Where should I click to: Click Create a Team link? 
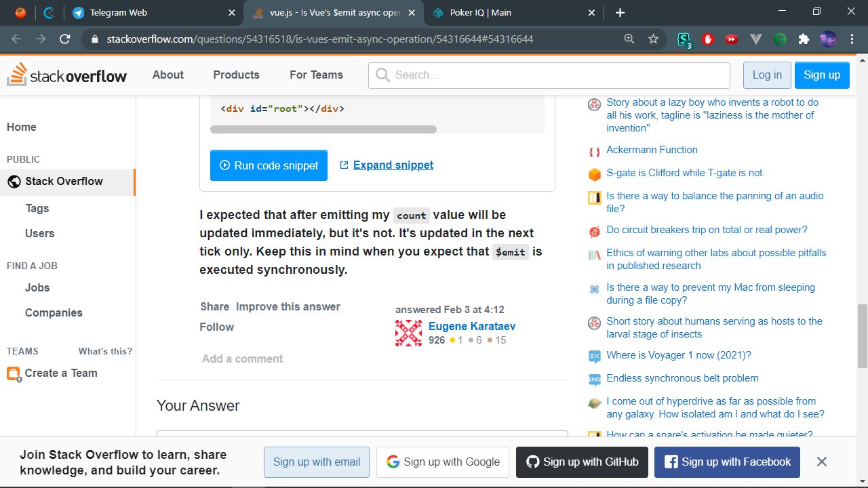(61, 373)
